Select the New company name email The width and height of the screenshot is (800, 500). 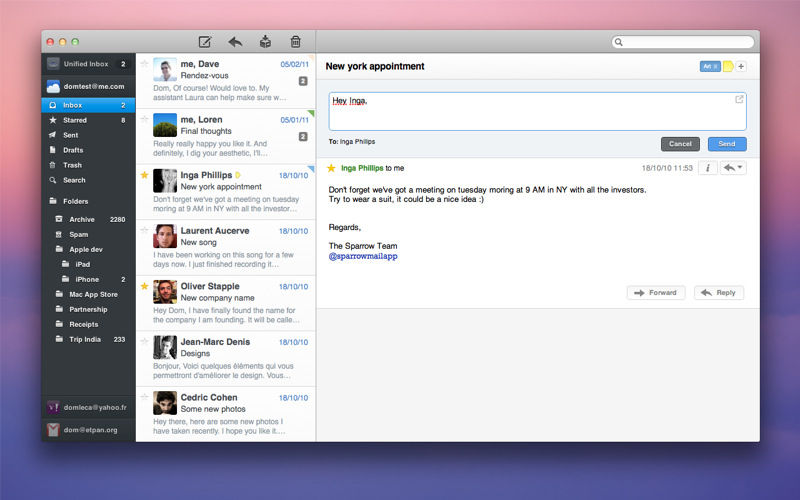(x=226, y=303)
